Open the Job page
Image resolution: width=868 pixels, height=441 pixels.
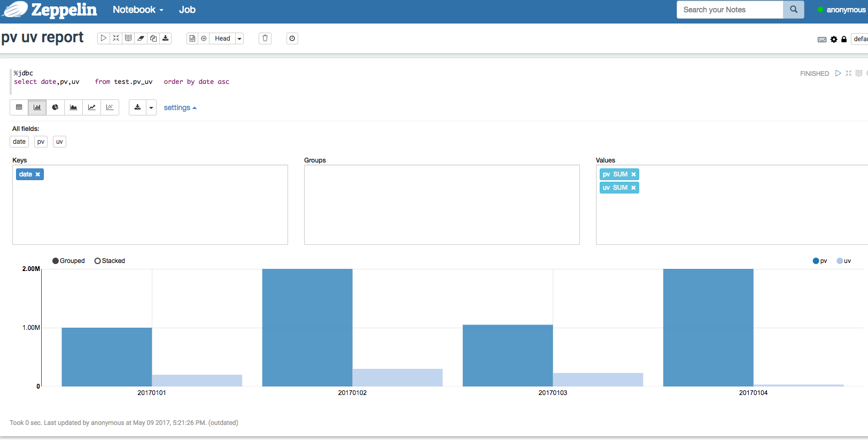pos(187,10)
